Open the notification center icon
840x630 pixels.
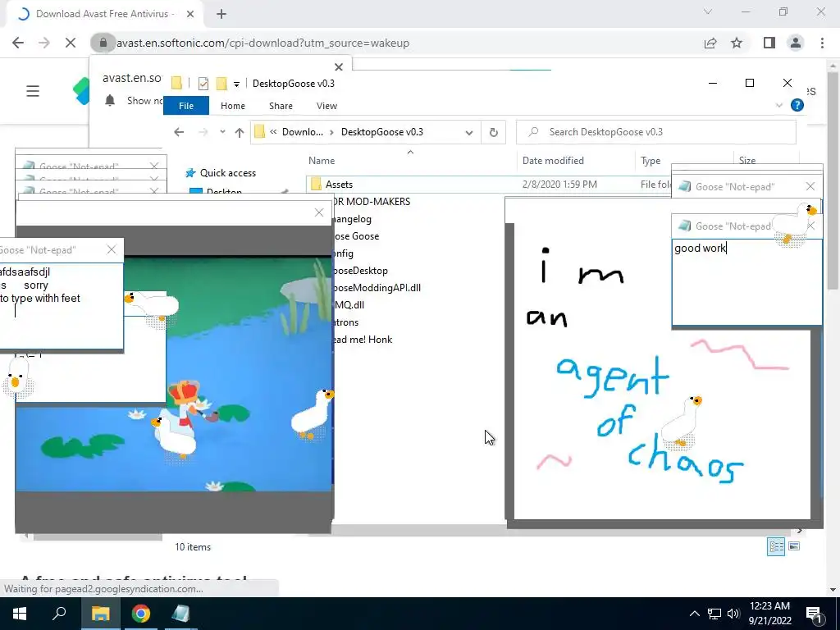(x=815, y=614)
